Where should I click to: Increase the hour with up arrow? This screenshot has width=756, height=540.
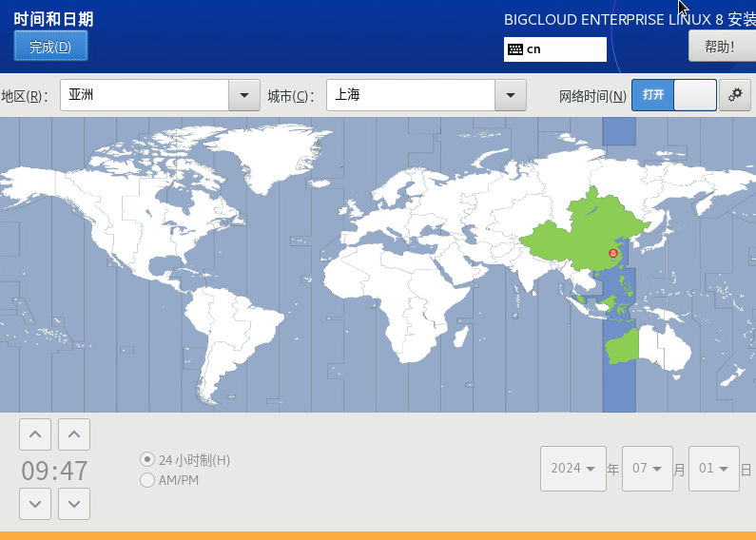(35, 434)
